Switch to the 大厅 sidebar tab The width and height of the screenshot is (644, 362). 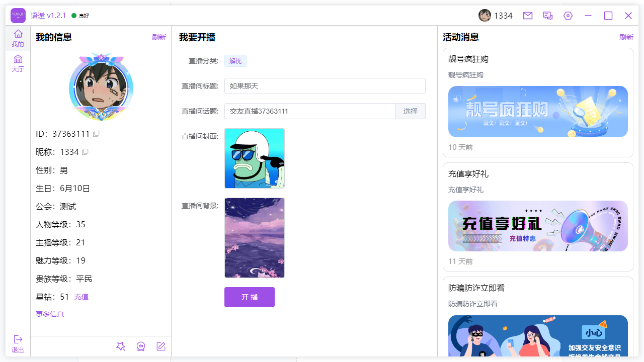click(x=18, y=63)
